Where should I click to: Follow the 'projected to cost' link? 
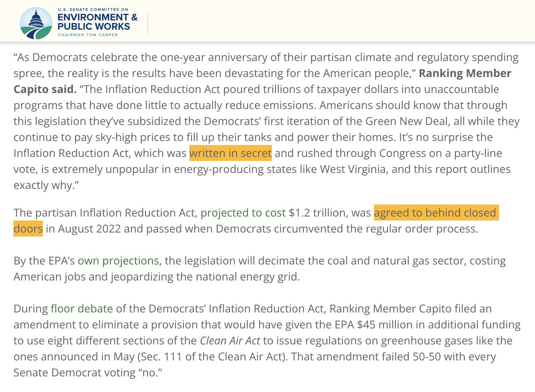point(243,213)
